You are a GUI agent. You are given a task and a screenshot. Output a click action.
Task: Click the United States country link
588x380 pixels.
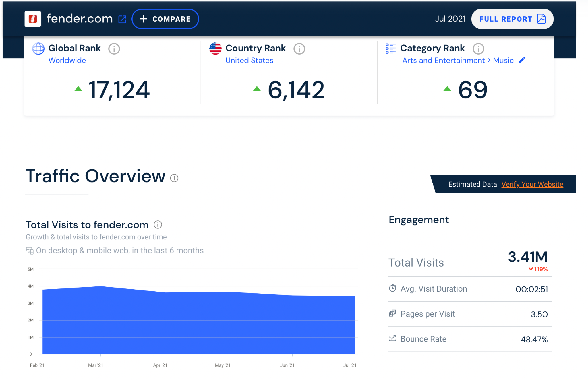pyautogui.click(x=249, y=61)
